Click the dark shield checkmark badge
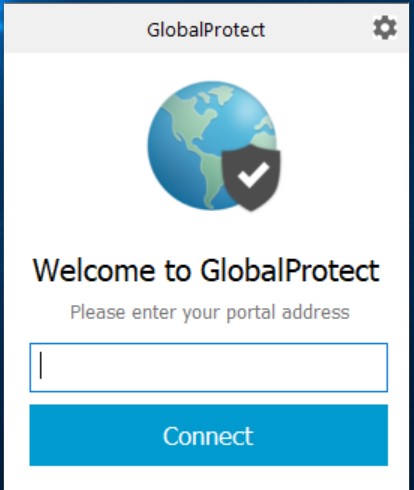The height and width of the screenshot is (490, 414). (x=251, y=177)
